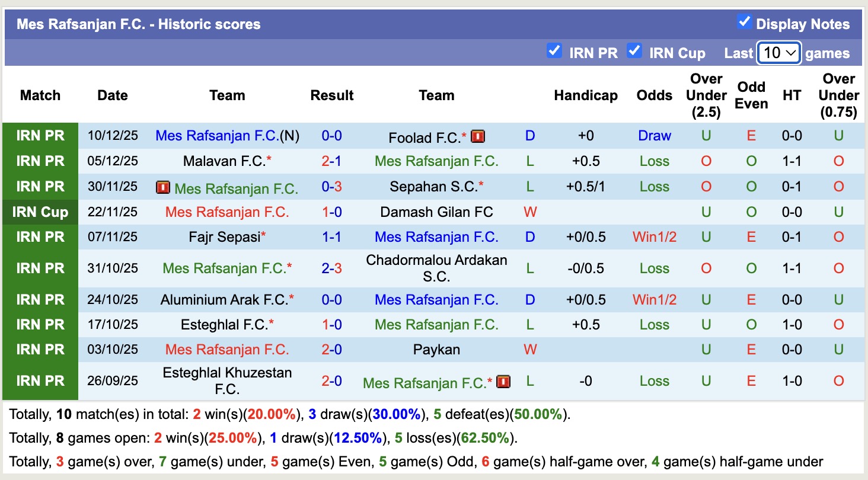The height and width of the screenshot is (480, 868).
Task: Click the 0-3 score against Sepahan
Action: tap(332, 187)
